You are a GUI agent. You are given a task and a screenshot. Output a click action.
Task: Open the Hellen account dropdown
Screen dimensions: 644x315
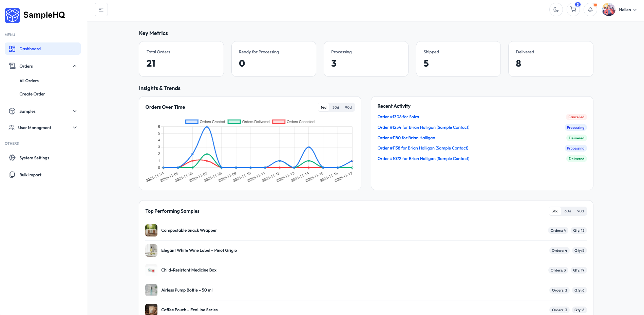click(625, 10)
